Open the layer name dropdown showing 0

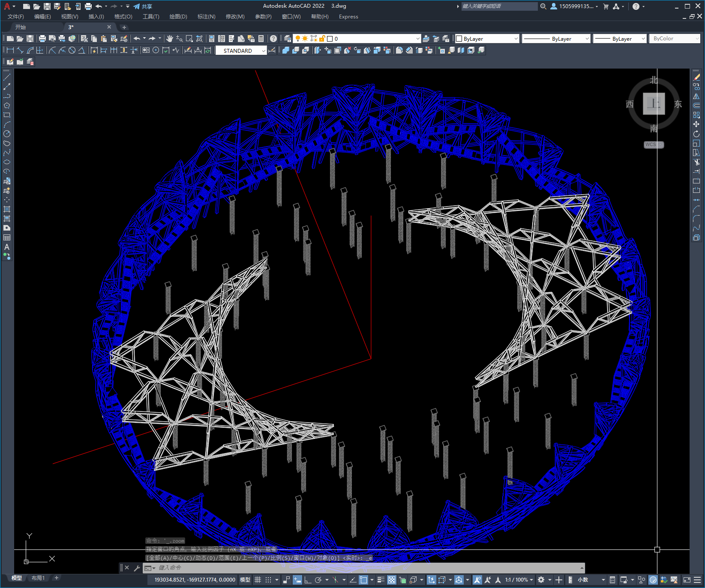pyautogui.click(x=357, y=39)
